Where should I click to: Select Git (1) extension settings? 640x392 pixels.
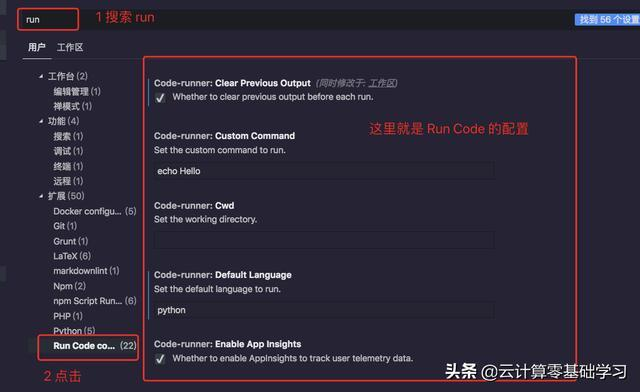(x=65, y=226)
